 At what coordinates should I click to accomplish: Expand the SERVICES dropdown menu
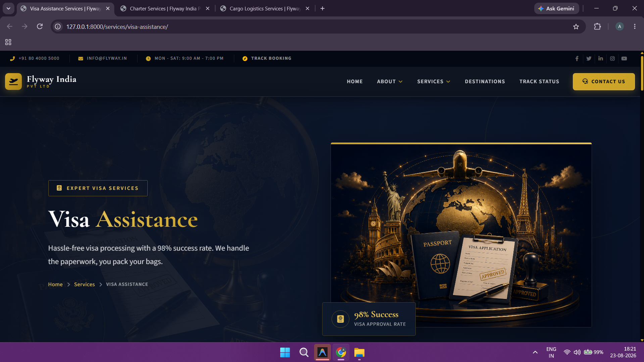pos(434,82)
